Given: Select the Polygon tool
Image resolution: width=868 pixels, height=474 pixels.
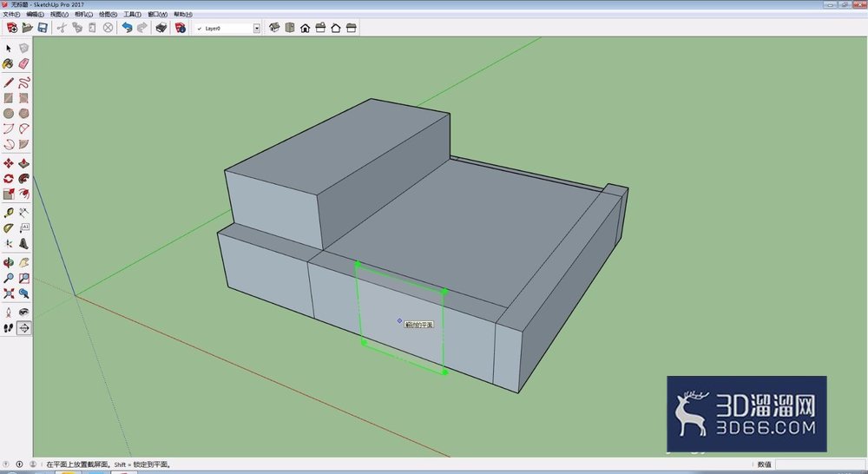Looking at the screenshot, I should pyautogui.click(x=23, y=114).
